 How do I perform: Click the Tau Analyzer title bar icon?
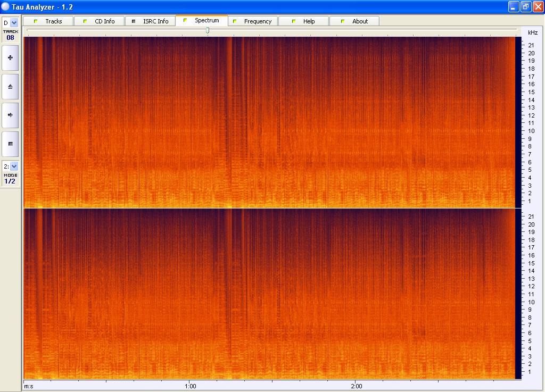(6, 6)
